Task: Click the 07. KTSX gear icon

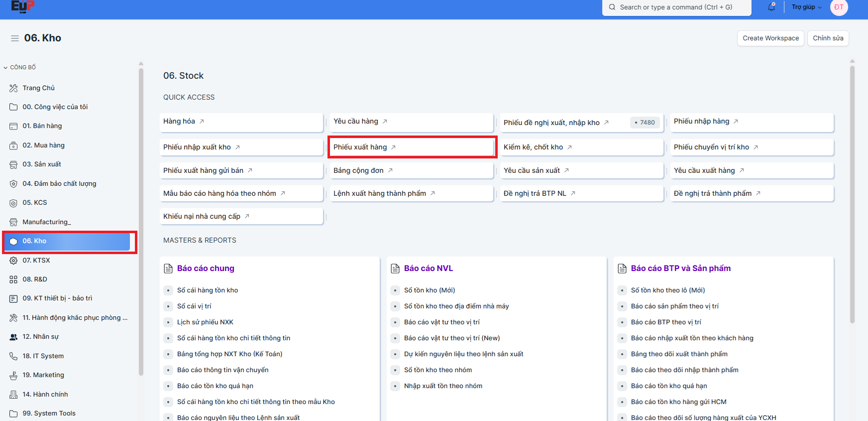Action: [x=13, y=261]
